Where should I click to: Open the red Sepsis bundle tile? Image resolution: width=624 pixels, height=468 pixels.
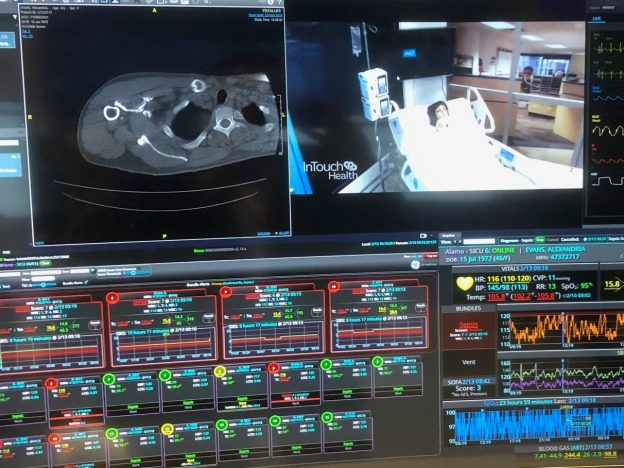point(469,330)
